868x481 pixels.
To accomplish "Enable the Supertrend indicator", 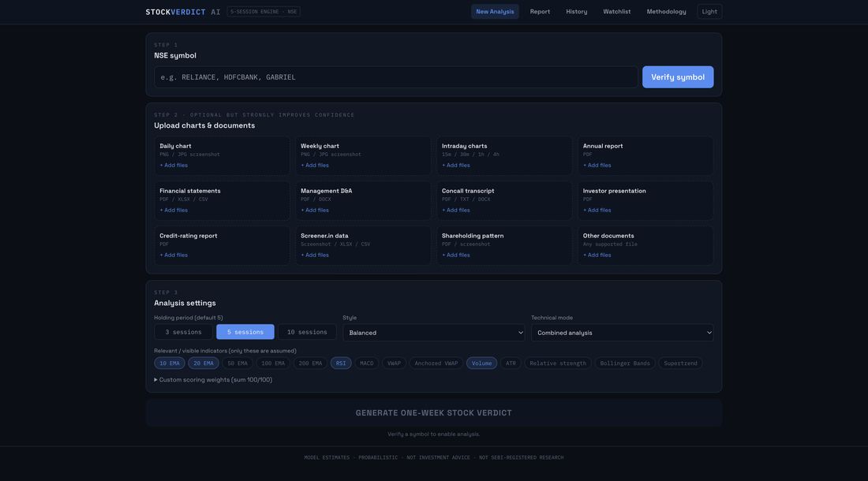I will pos(680,364).
